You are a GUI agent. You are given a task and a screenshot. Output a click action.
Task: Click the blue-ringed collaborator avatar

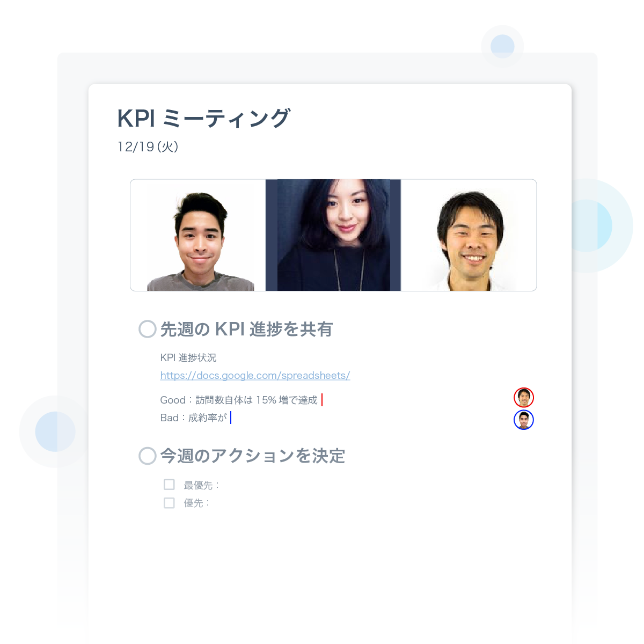pos(524,420)
